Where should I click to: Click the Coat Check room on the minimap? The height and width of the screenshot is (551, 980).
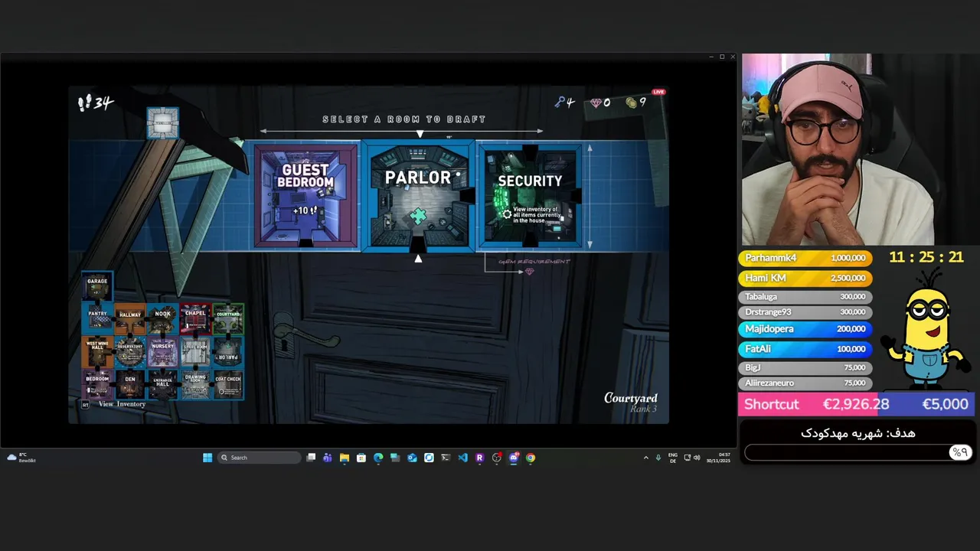coord(228,383)
